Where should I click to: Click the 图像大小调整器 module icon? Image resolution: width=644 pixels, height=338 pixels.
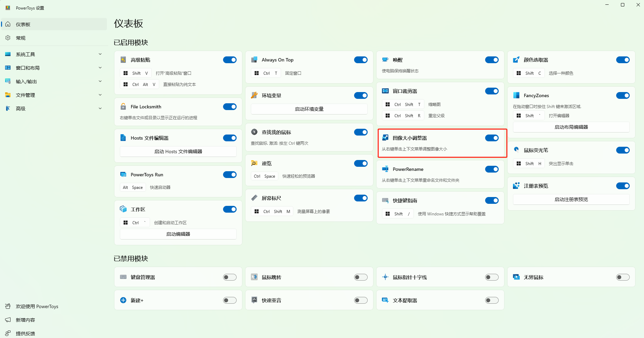point(385,138)
